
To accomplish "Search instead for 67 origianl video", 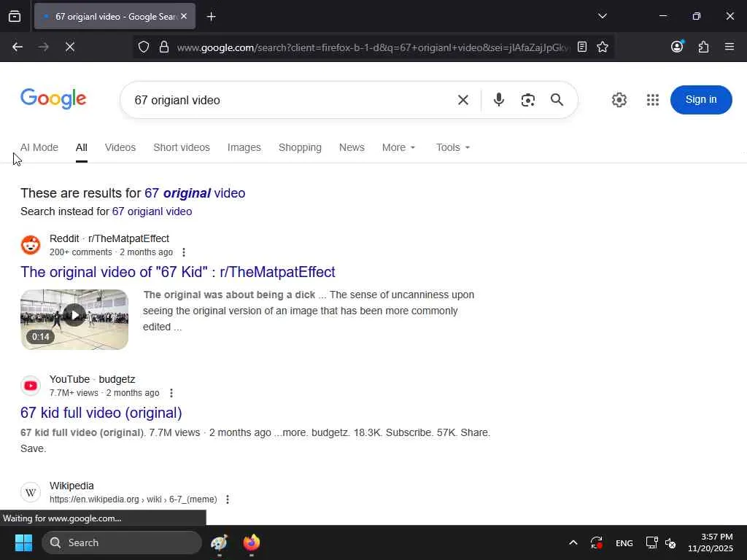I will (x=152, y=211).
